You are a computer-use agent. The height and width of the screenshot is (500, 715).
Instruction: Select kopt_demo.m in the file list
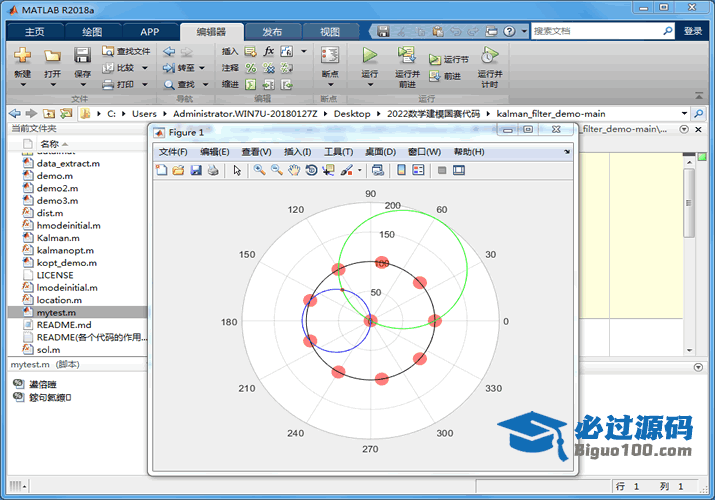click(78, 263)
